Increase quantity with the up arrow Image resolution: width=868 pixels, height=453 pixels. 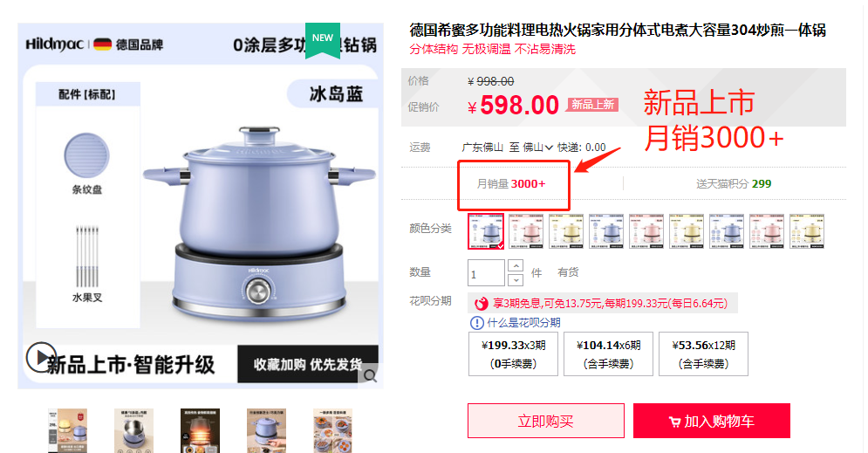point(516,266)
